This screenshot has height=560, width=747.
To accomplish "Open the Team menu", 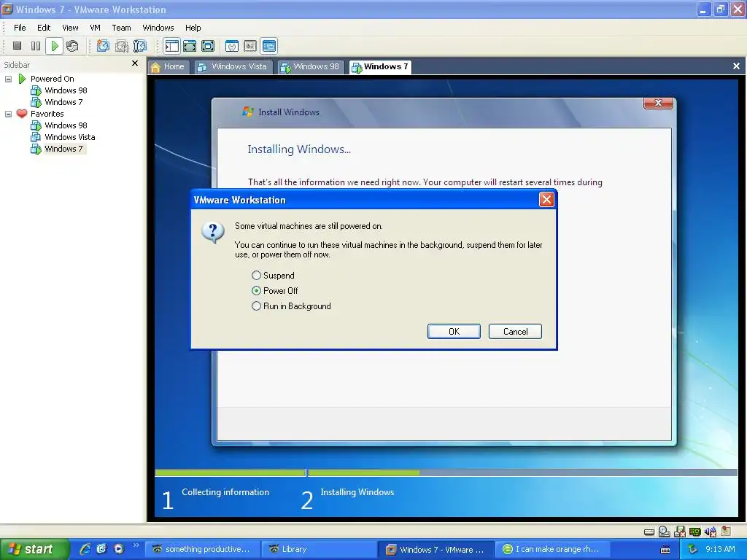I will (122, 28).
